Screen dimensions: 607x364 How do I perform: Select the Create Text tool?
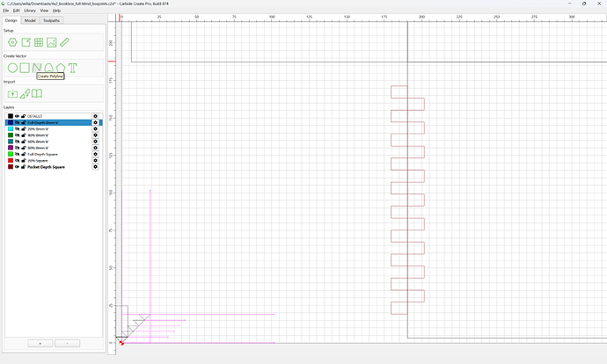(73, 68)
